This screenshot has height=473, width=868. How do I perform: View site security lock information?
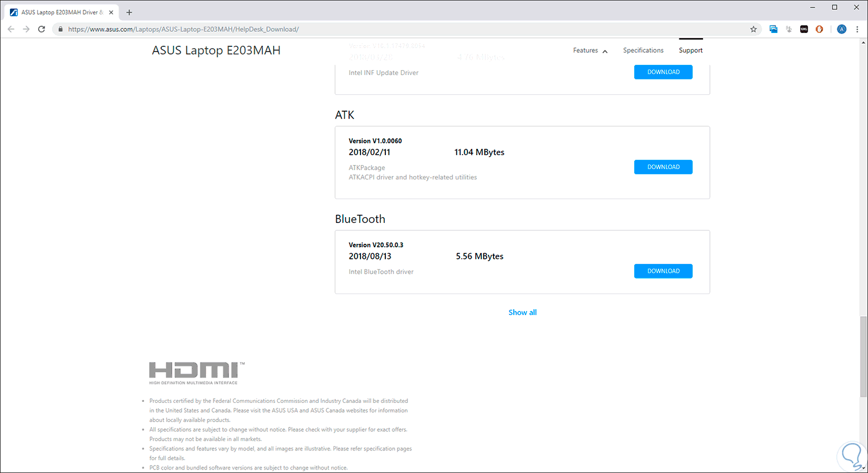pyautogui.click(x=60, y=29)
